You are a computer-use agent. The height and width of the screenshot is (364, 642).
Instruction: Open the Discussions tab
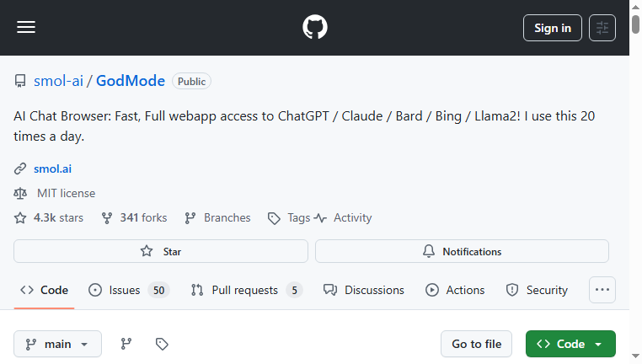coord(364,291)
